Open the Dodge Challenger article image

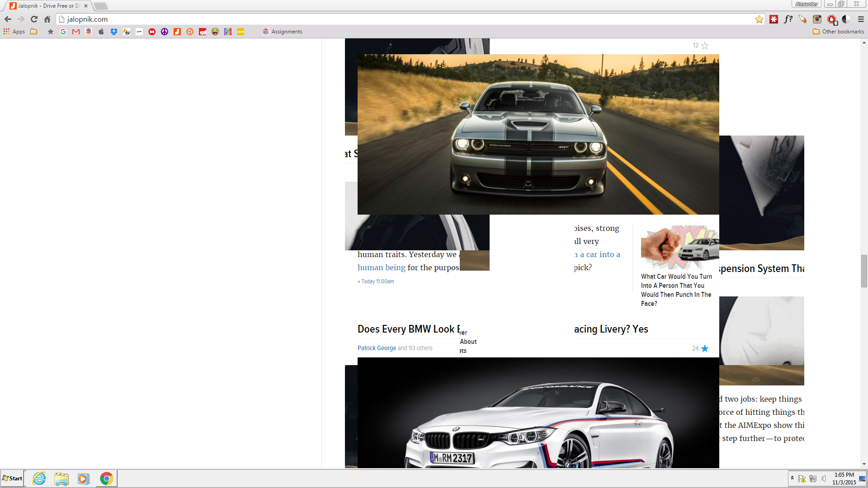click(538, 134)
